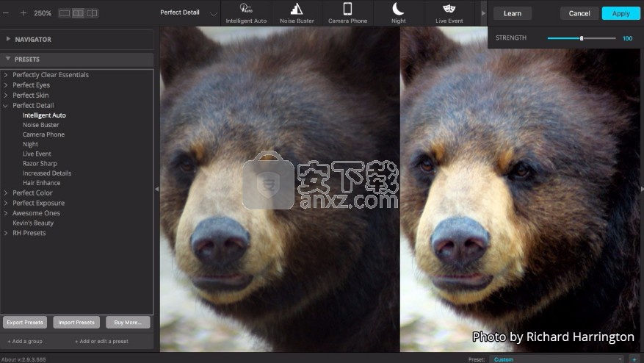This screenshot has height=363, width=644.
Task: Pick the Camera Phone preset icon
Action: tap(347, 9)
